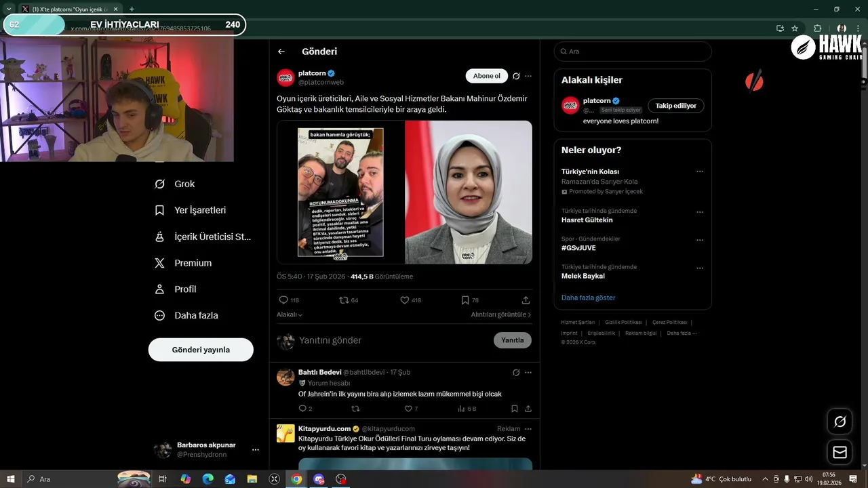Open File Explorer from the taskbar
This screenshot has width=868, height=488.
point(252,479)
